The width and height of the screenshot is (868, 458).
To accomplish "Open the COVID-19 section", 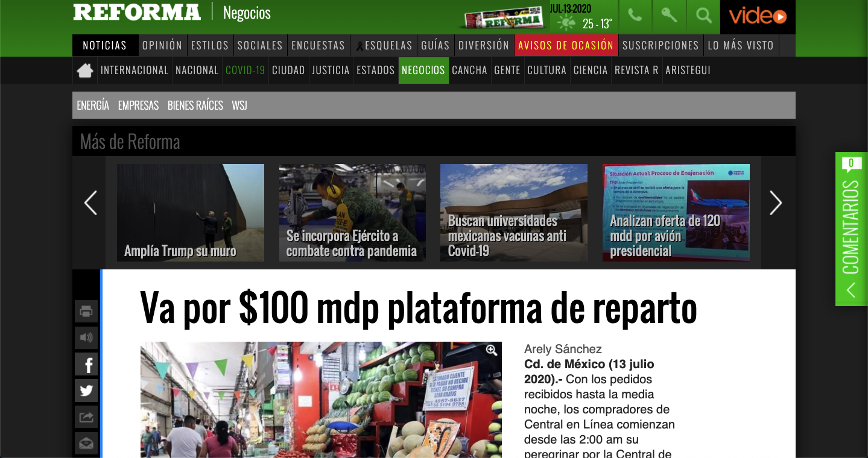I will pyautogui.click(x=245, y=70).
